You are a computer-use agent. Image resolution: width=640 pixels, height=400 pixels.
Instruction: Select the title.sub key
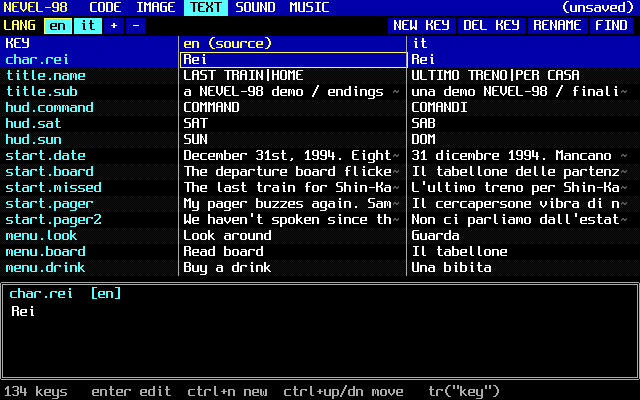89,91
